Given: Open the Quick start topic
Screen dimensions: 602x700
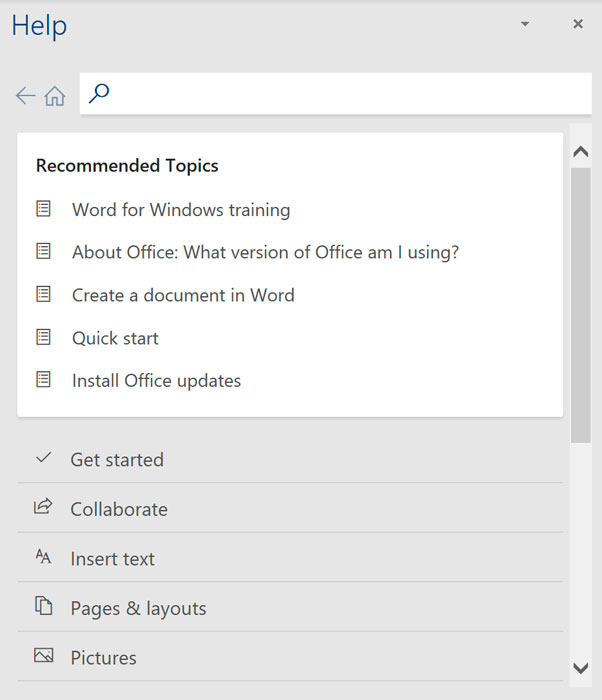Looking at the screenshot, I should pos(115,338).
